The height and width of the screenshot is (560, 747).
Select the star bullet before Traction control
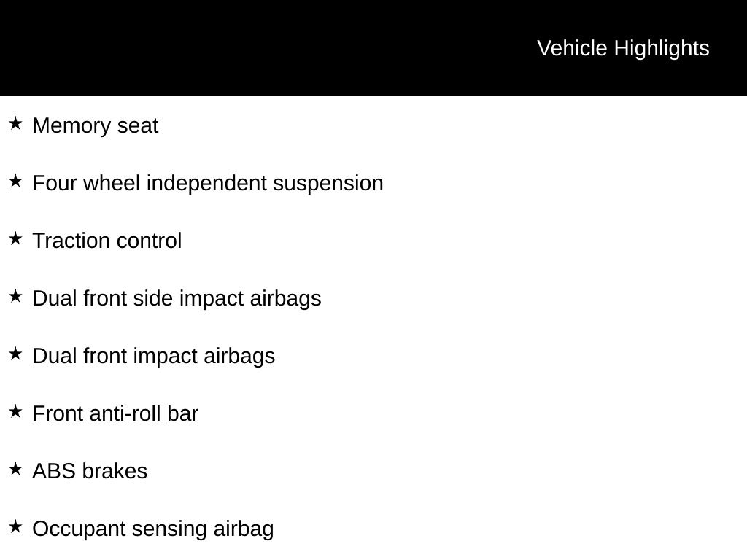click(x=15, y=238)
